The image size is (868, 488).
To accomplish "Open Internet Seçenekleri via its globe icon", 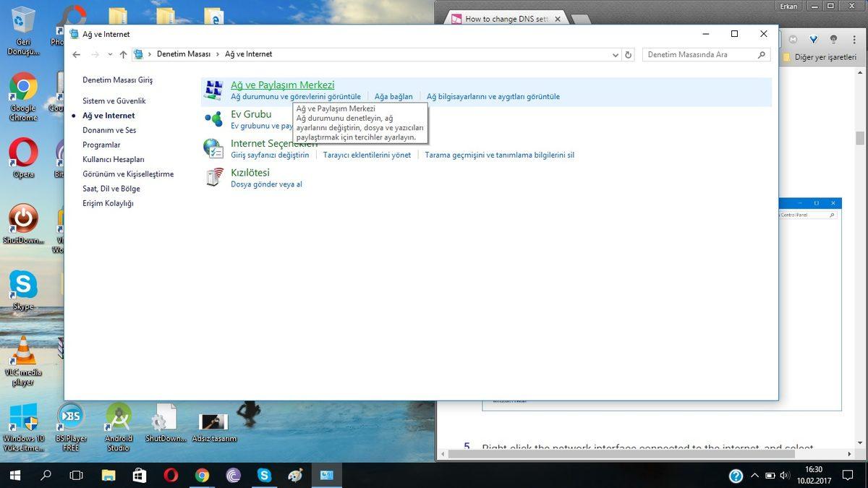I will pyautogui.click(x=213, y=147).
